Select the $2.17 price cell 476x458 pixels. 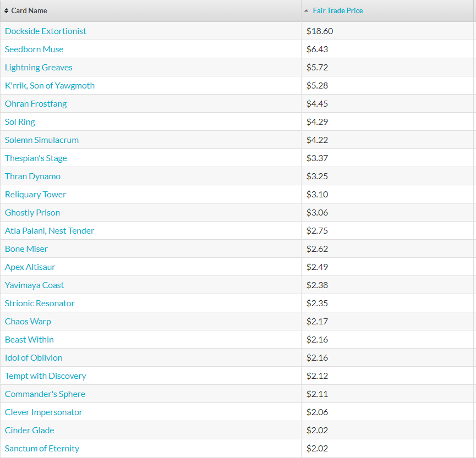[x=387, y=322]
